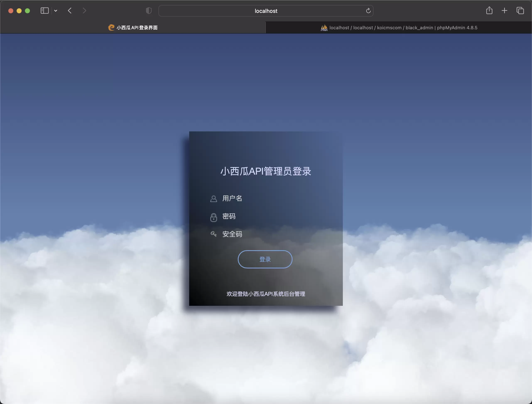532x404 pixels.
Task: Toggle the Safari sidebar button
Action: (x=44, y=11)
